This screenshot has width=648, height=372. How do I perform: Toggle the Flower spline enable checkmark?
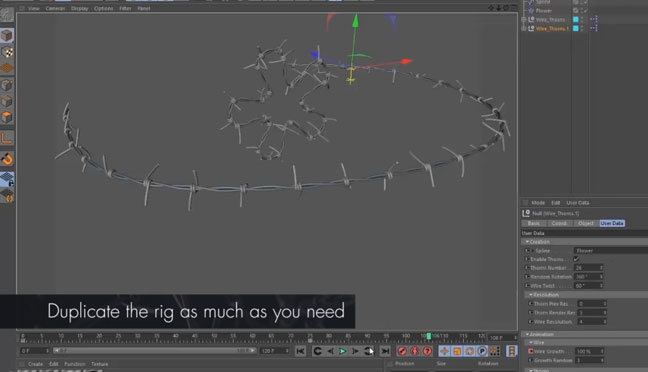coord(585,10)
